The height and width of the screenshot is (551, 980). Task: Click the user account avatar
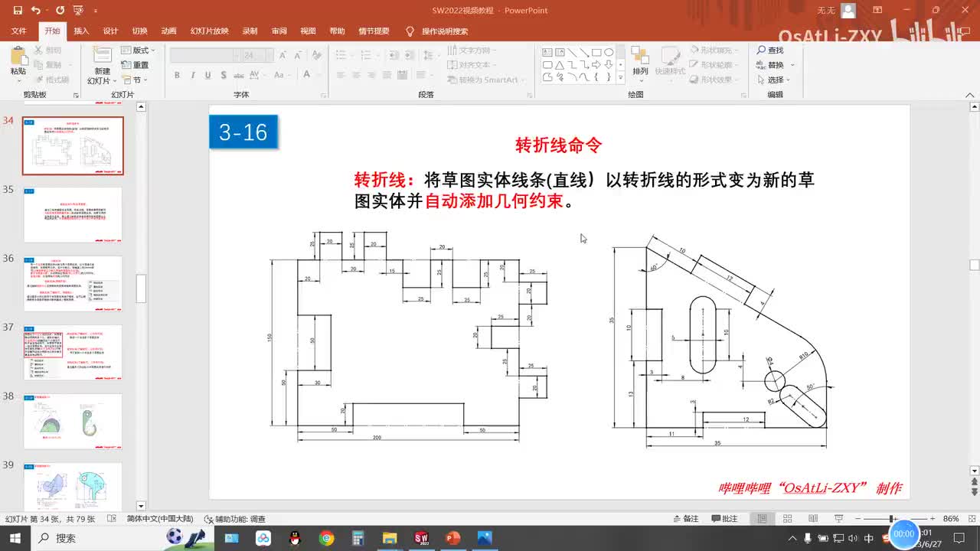pos(848,11)
